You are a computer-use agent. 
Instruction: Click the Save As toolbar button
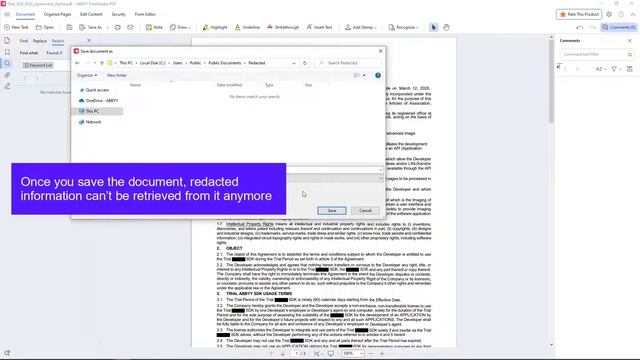coord(91,27)
